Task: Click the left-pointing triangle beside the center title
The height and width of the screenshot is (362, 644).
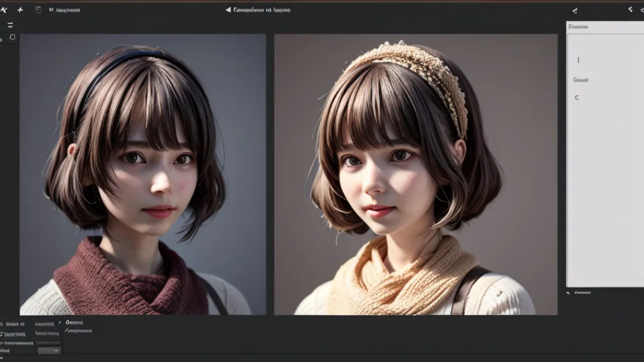Action: tap(228, 10)
